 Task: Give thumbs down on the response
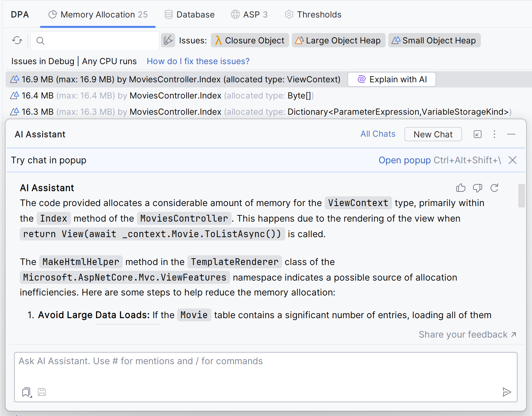point(478,188)
